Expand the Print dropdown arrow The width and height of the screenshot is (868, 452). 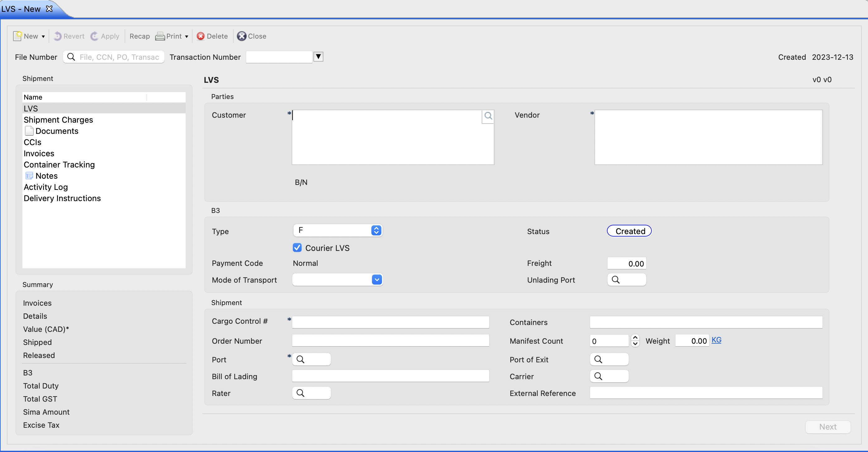point(186,36)
